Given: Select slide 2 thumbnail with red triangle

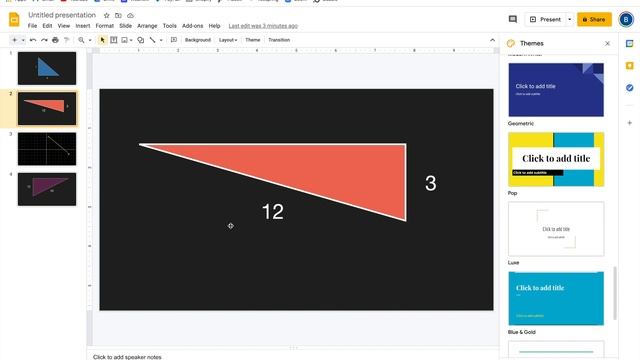Looking at the screenshot, I should tap(47, 109).
